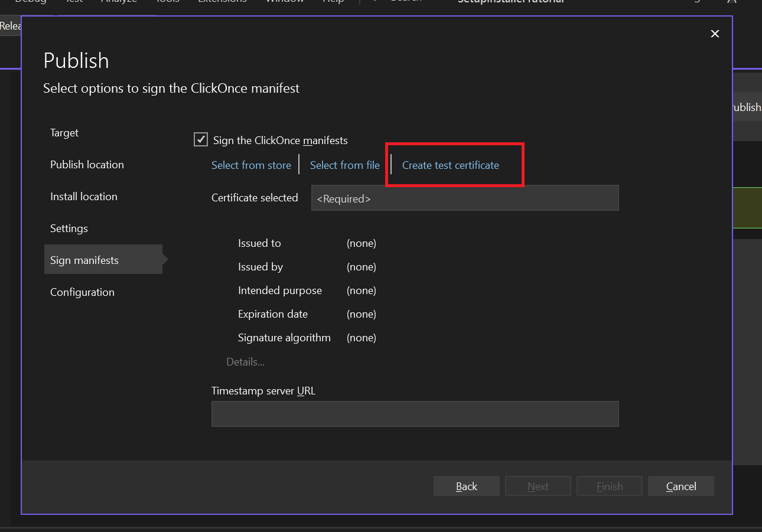Go Back in the Publish wizard
Viewport: 762px width, 532px height.
point(466,486)
